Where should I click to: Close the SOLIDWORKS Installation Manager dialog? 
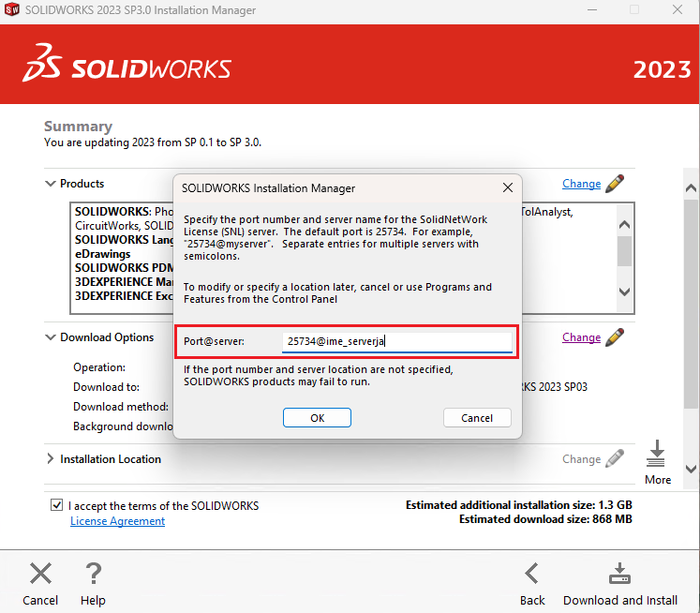tap(508, 187)
